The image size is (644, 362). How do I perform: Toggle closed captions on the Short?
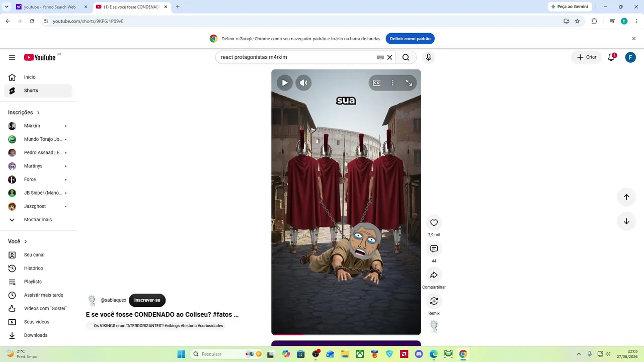click(376, 83)
